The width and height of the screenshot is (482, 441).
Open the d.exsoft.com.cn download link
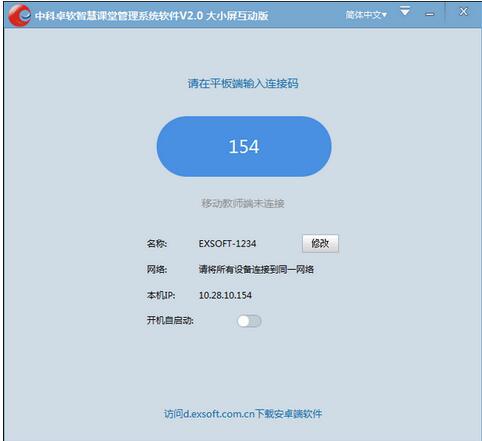(x=243, y=414)
